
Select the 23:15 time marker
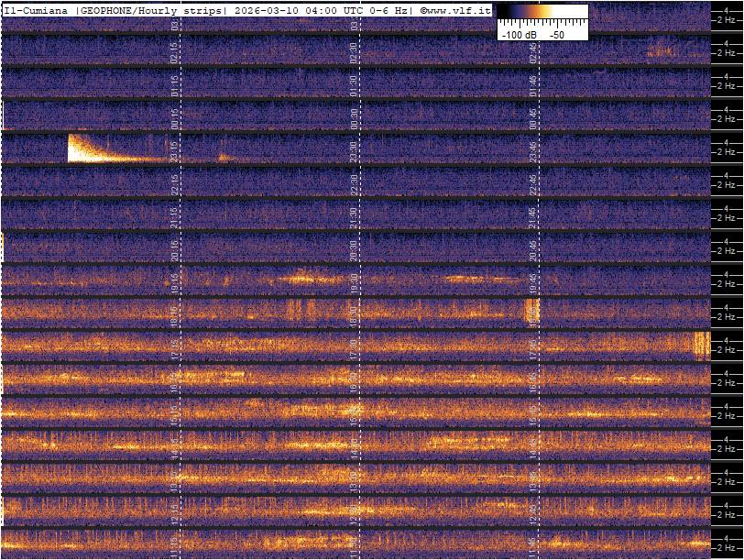click(175, 150)
